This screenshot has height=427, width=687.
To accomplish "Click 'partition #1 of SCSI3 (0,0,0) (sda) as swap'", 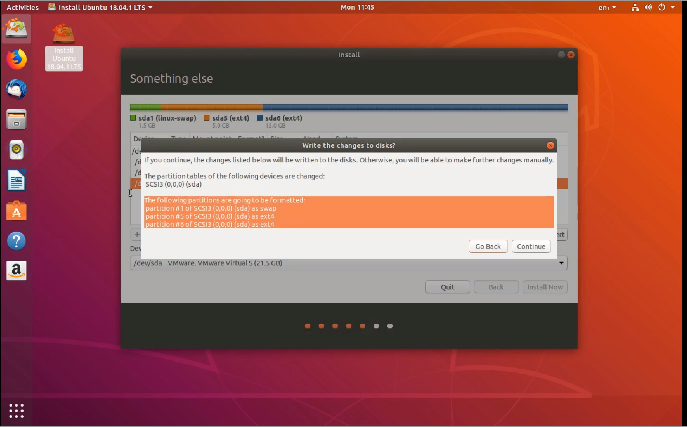I will tap(211, 208).
